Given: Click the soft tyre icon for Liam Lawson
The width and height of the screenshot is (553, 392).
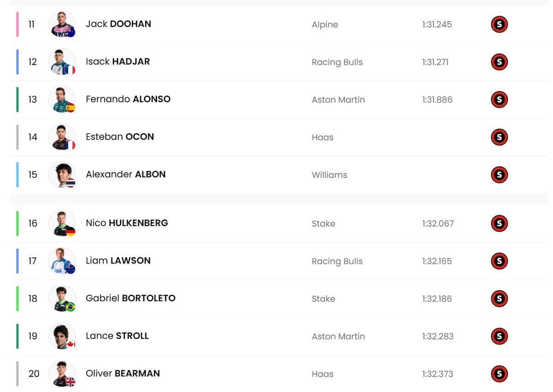Looking at the screenshot, I should [x=499, y=261].
